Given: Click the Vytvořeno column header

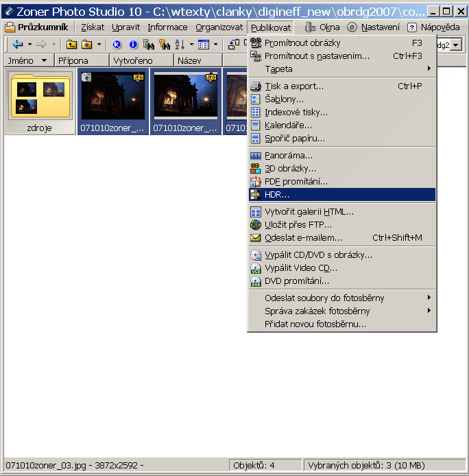Looking at the screenshot, I should [132, 61].
